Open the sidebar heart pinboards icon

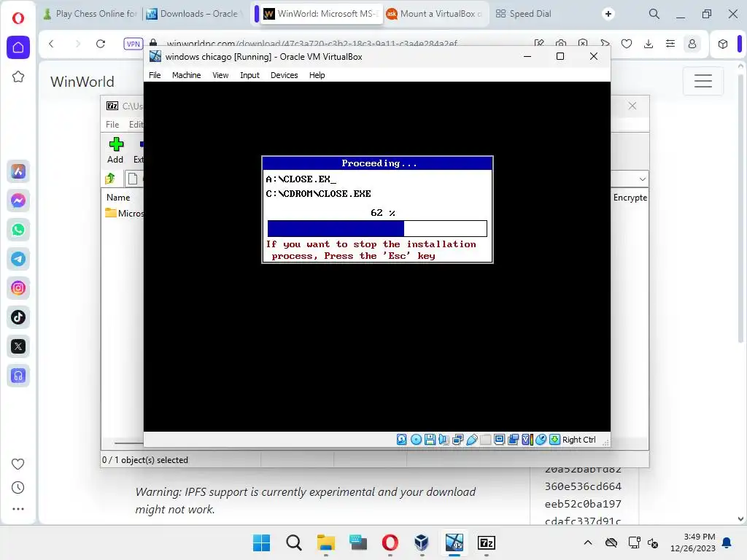pyautogui.click(x=18, y=464)
